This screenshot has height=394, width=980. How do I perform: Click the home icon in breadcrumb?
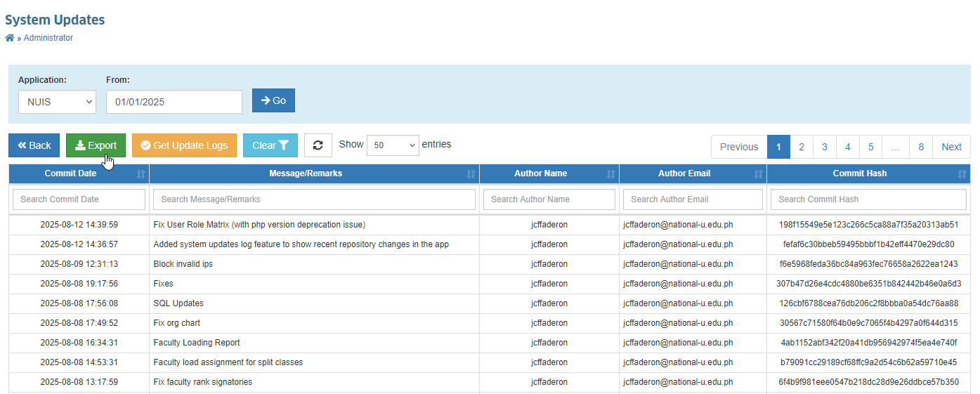point(10,38)
